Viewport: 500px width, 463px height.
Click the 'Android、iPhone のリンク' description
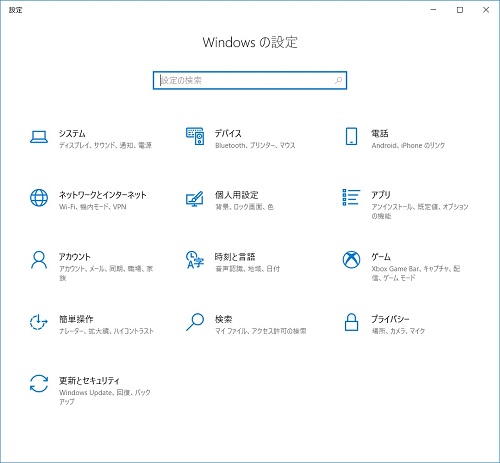click(x=408, y=145)
